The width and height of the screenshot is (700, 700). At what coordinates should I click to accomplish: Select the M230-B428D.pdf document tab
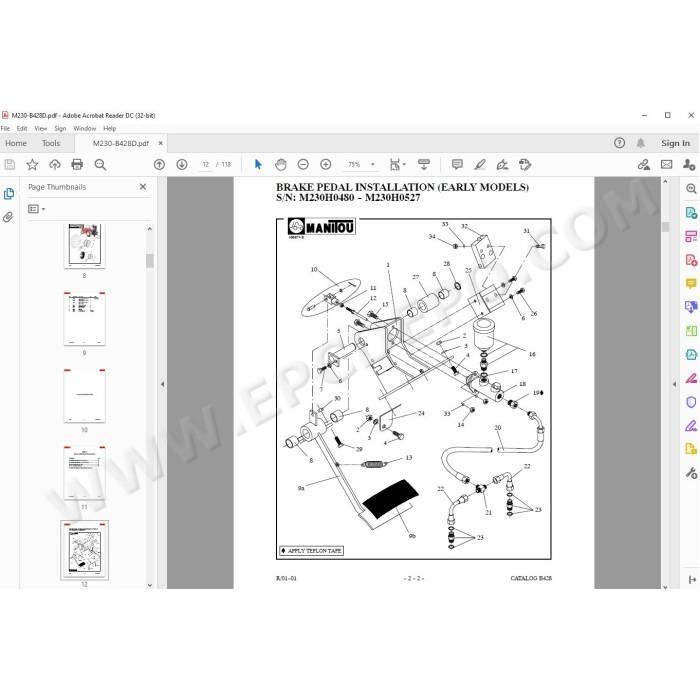[121, 143]
